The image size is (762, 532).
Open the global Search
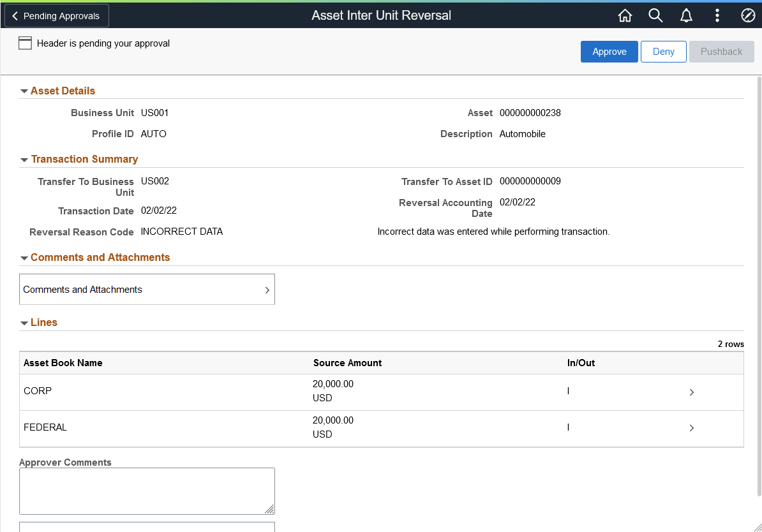[655, 15]
